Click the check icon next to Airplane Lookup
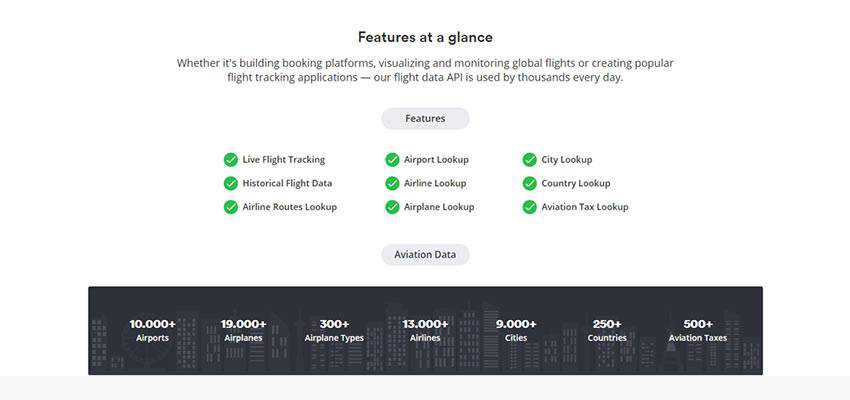This screenshot has height=400, width=850. coord(392,207)
